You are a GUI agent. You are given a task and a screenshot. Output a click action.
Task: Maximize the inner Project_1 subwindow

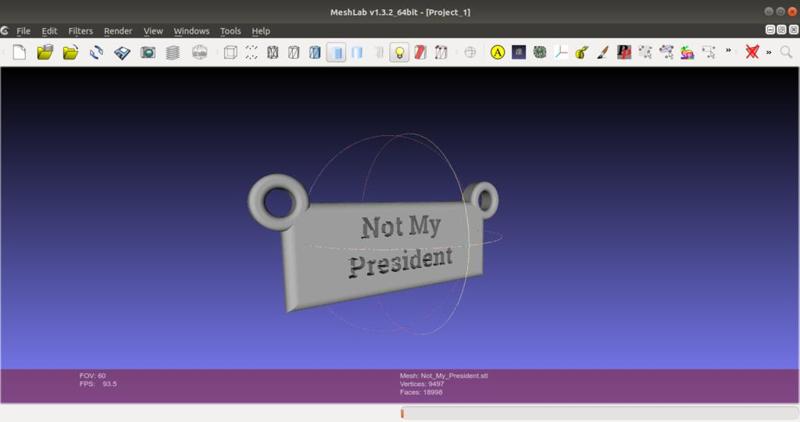782,30
